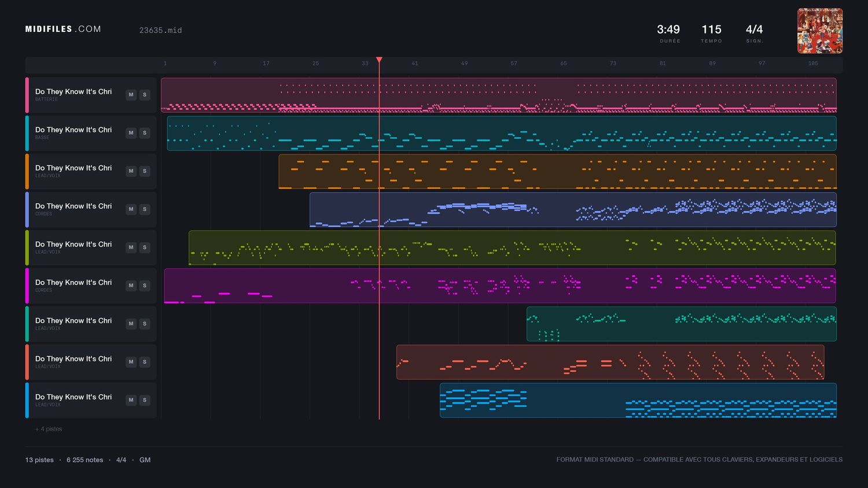Jump to bar 97 on the ruler
This screenshot has width=868, height=488.
pyautogui.click(x=762, y=63)
